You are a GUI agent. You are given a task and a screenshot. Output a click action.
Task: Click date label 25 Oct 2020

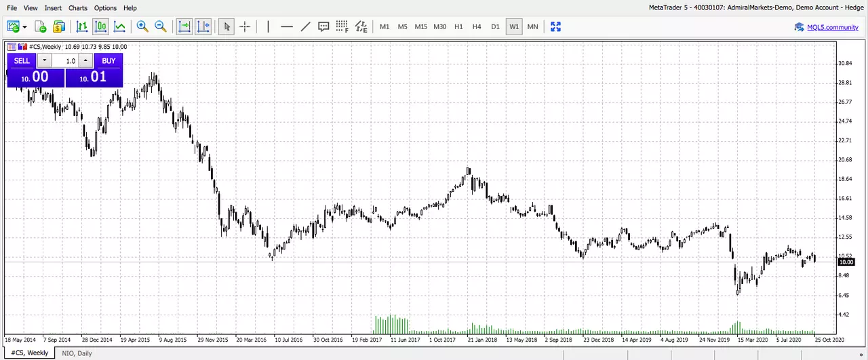pos(829,339)
